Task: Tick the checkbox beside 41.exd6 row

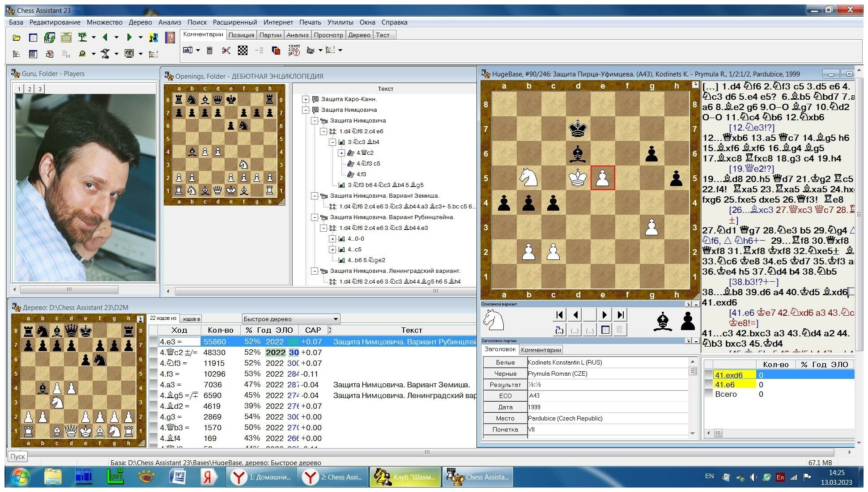Action: [708, 375]
